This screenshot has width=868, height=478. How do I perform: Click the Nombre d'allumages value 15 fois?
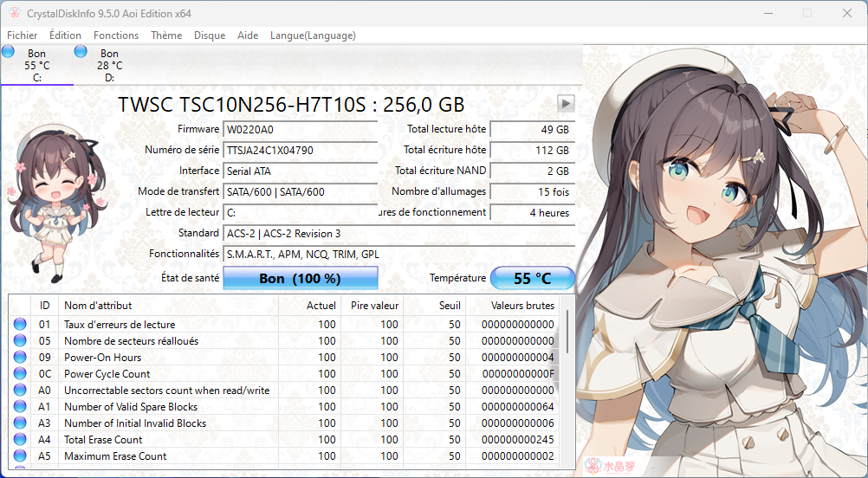pos(533,192)
